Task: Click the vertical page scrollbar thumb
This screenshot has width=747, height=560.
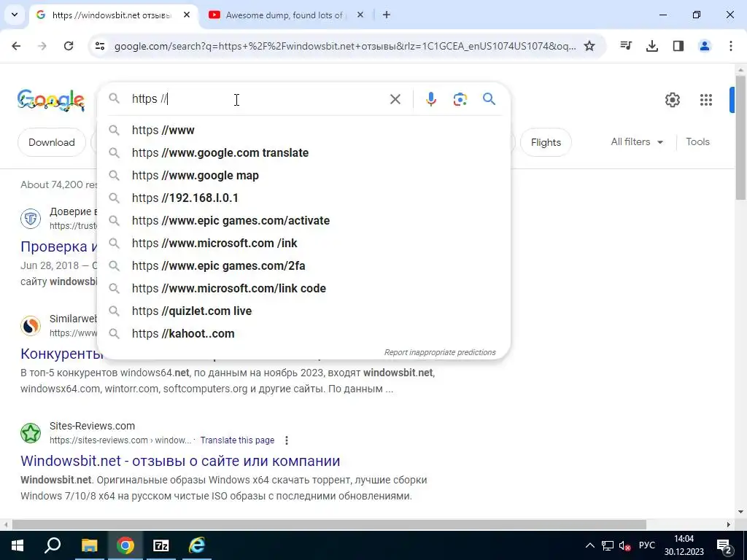Action: tap(741, 137)
